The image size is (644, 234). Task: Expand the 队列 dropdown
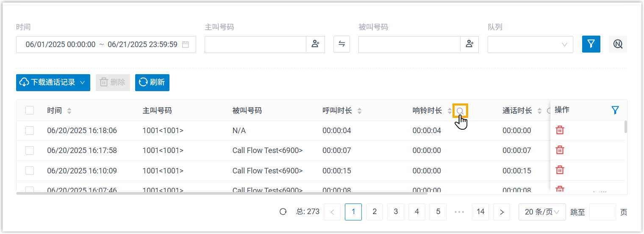tap(530, 45)
